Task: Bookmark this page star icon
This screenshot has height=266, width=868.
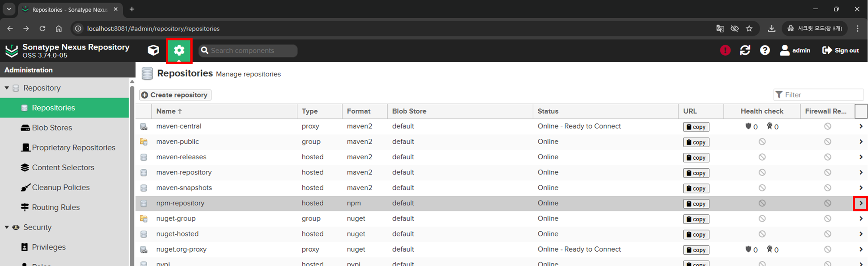Action: [x=749, y=29]
